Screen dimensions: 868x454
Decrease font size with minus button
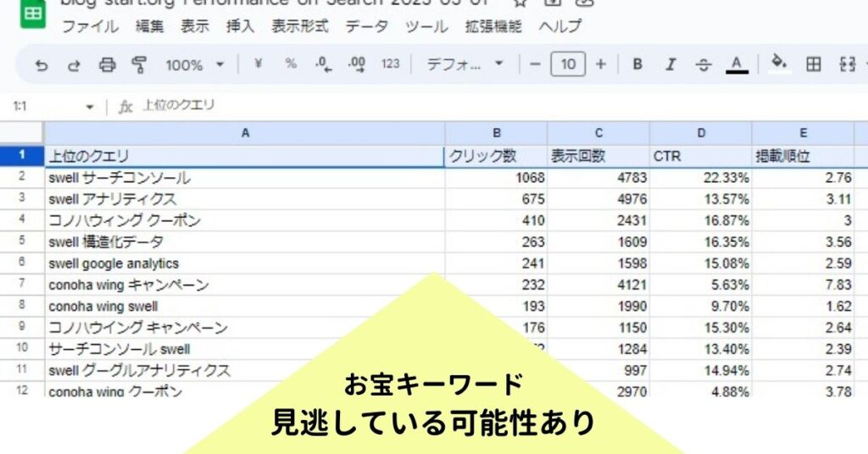[535, 64]
